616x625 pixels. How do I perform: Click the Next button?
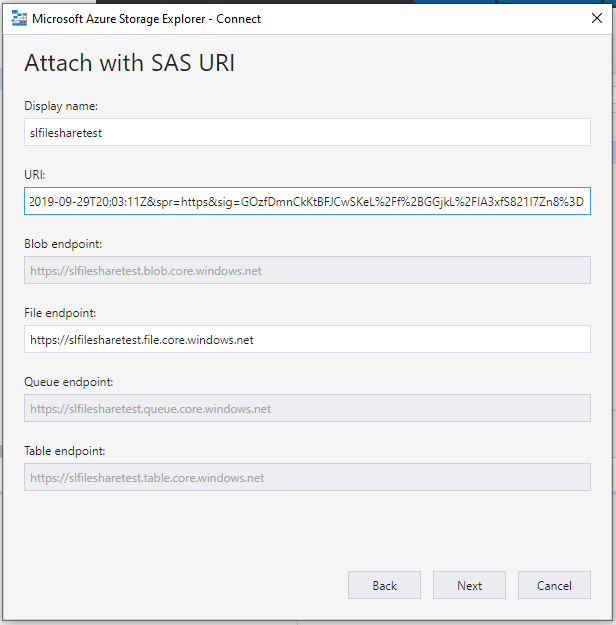click(469, 585)
